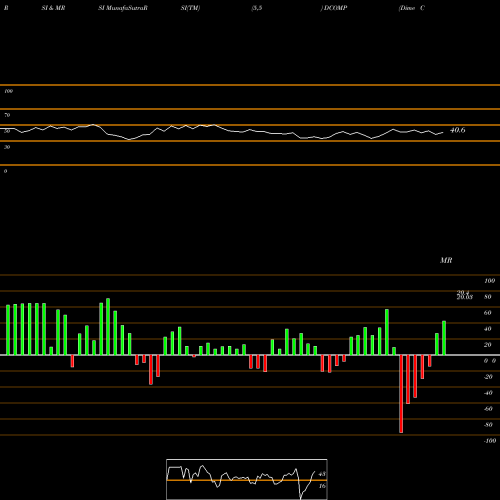Click the 30 level label on the RSI panel
The image size is (500, 500).
click(x=7, y=147)
